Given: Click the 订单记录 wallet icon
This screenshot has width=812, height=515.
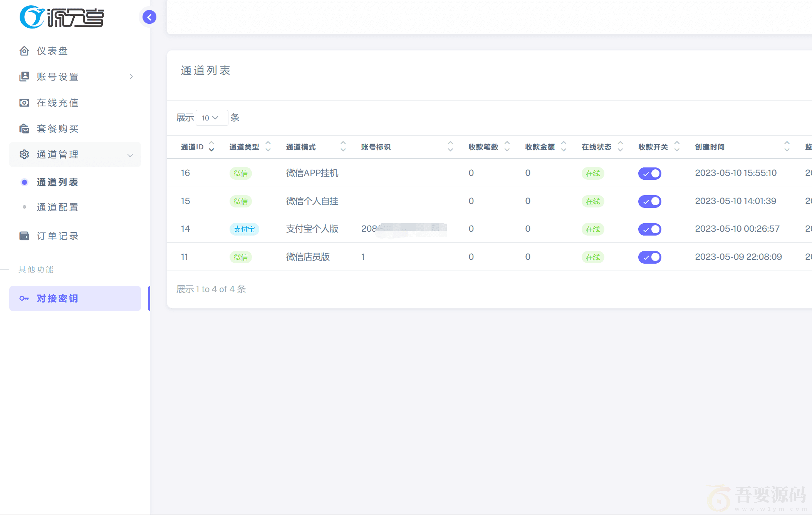Looking at the screenshot, I should point(24,236).
